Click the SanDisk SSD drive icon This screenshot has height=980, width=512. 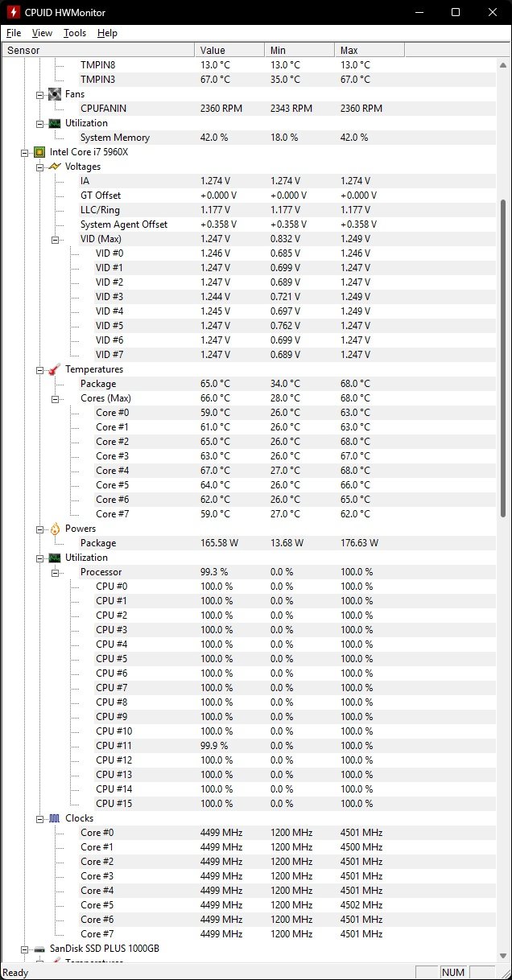[x=39, y=949]
